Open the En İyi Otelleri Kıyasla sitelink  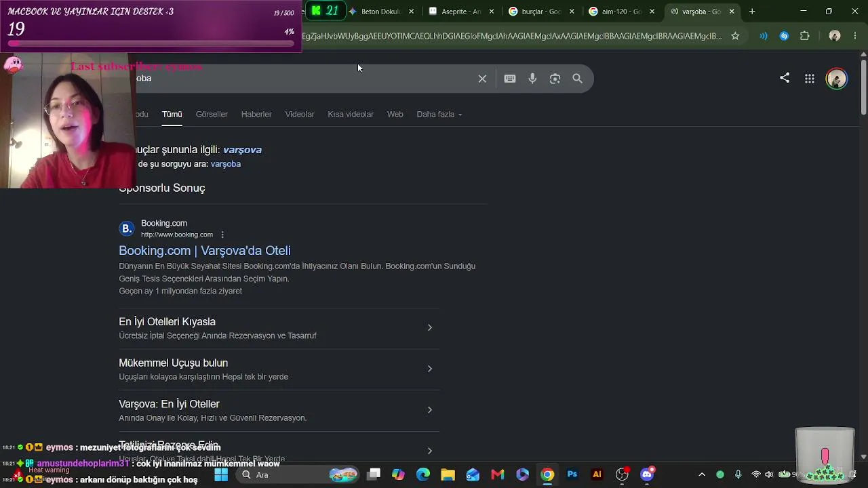[167, 322]
